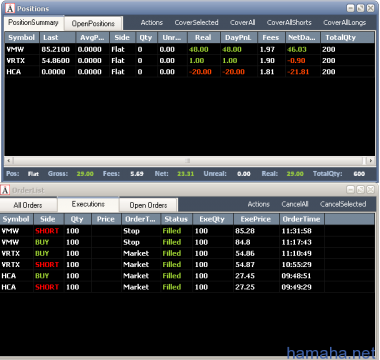The image size is (380, 360).
Task: Switch to the OpenPositions tab
Action: point(93,23)
